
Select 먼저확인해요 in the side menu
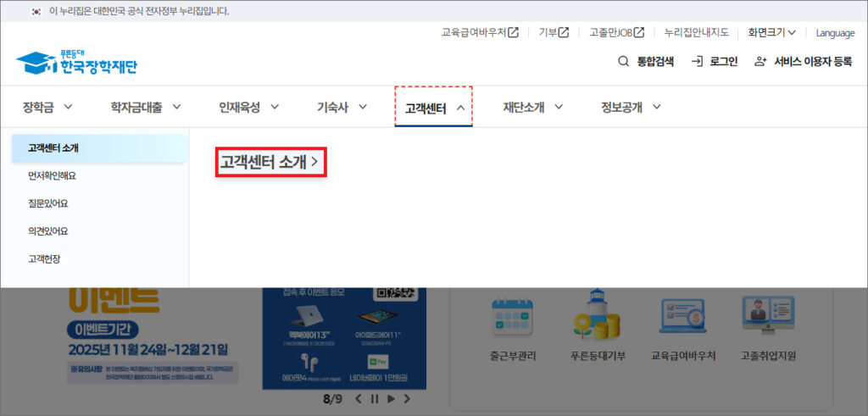click(52, 175)
